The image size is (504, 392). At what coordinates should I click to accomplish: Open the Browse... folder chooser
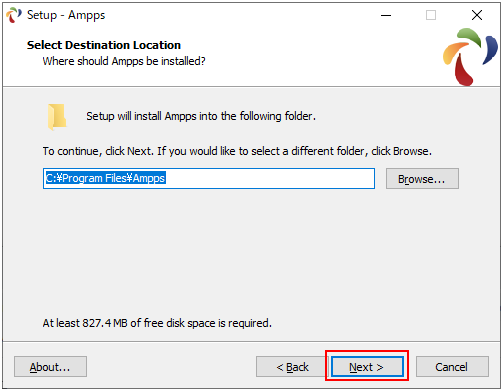coord(422,179)
